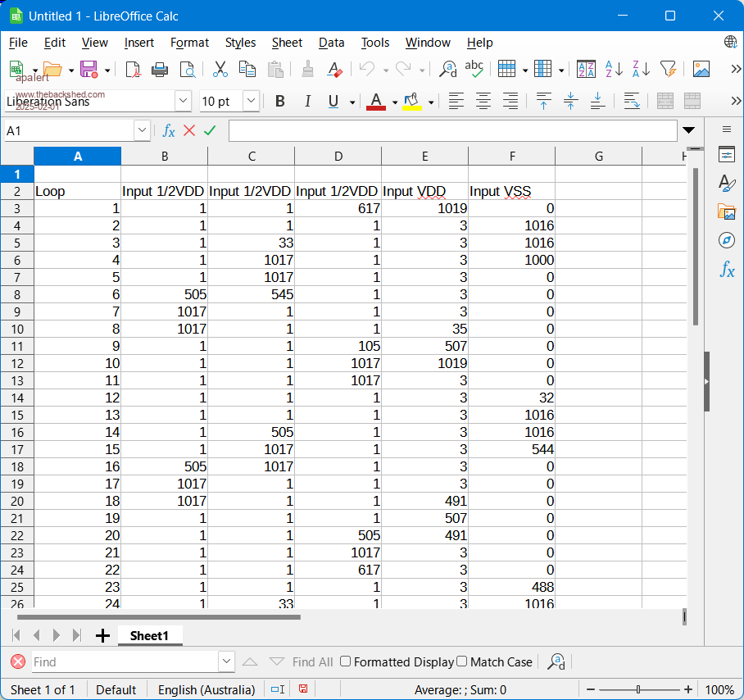Click the Print icon in toolbar
The width and height of the screenshot is (744, 700).
[x=160, y=70]
